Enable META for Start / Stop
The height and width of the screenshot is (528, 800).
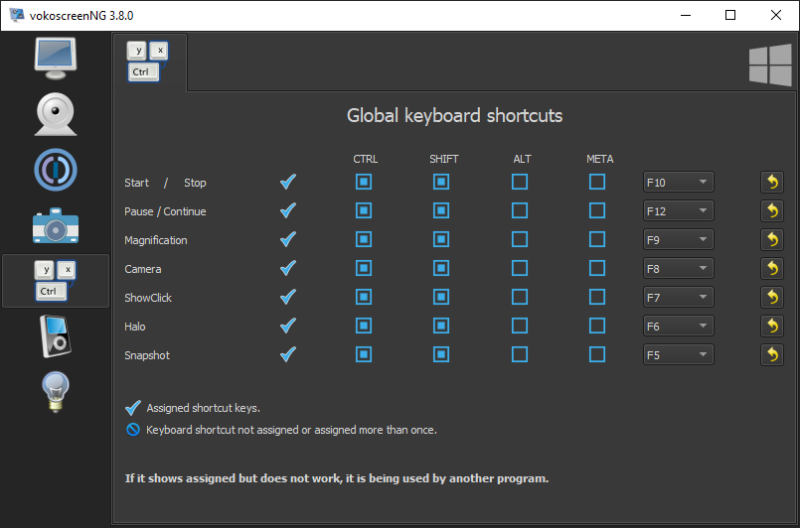597,182
